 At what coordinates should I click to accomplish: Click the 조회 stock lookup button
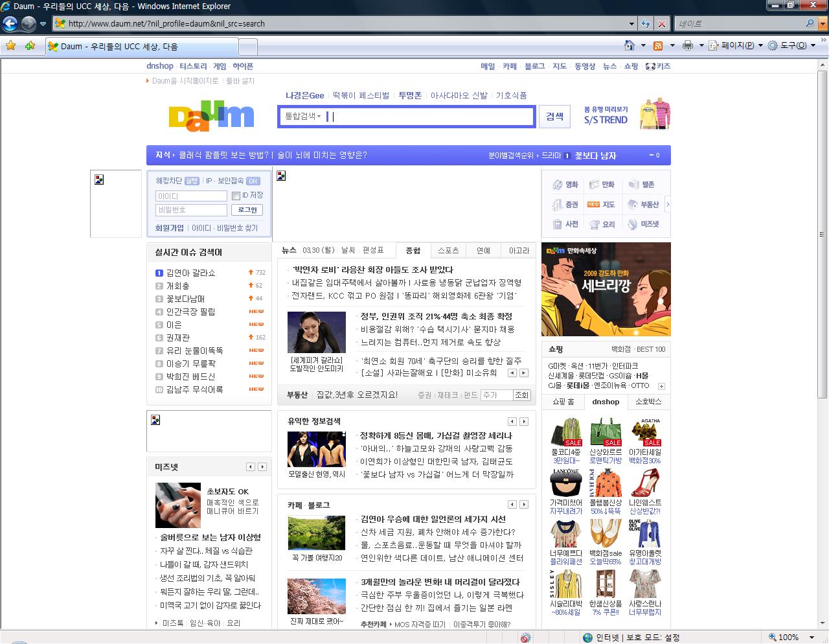click(x=521, y=395)
